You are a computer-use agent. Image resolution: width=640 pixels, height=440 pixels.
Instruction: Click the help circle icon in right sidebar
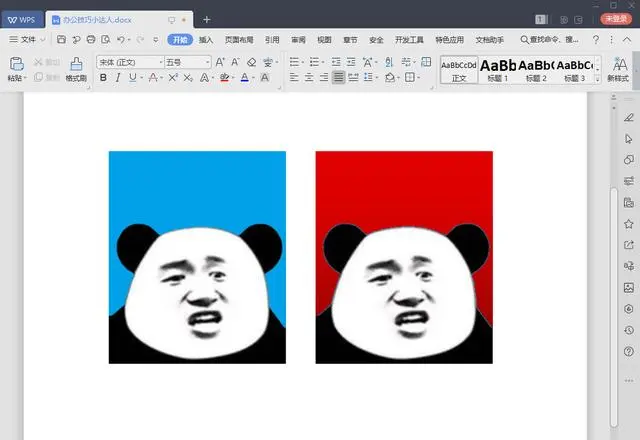(629, 351)
